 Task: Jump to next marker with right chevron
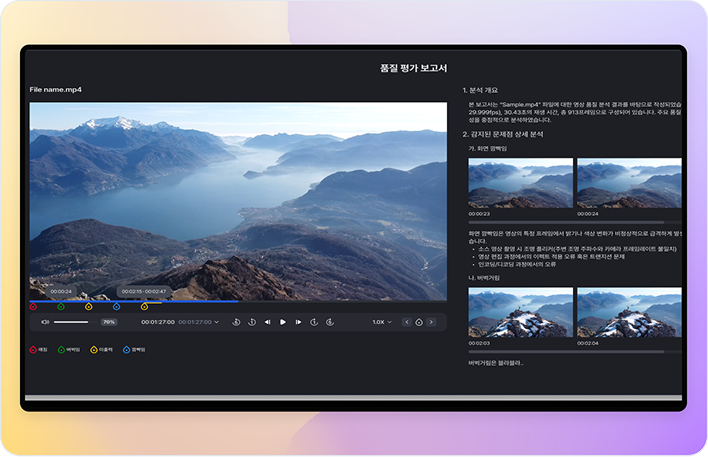point(433,322)
